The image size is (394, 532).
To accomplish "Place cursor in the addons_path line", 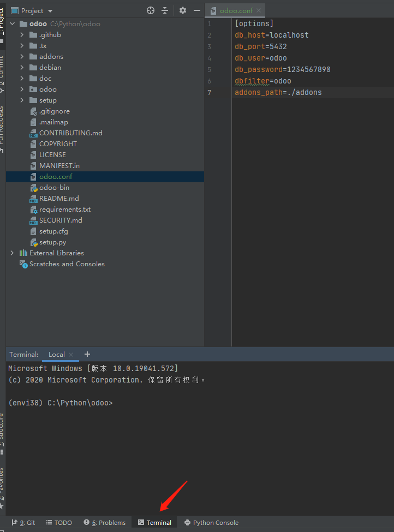I will coord(278,92).
